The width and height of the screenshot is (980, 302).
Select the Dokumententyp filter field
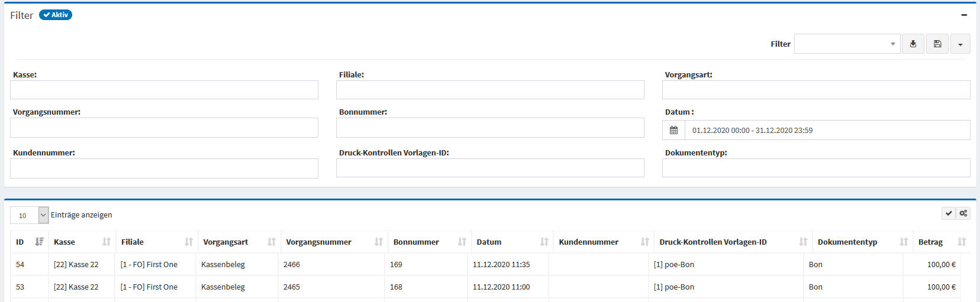(816, 168)
